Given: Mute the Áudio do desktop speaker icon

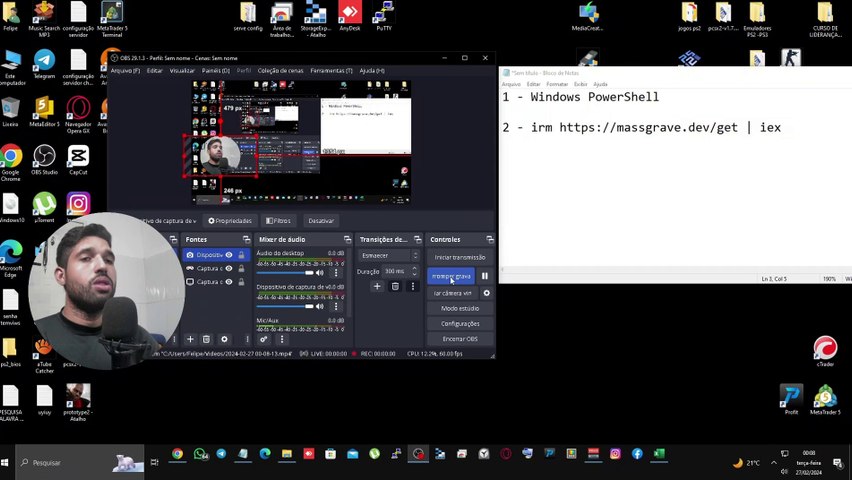Looking at the screenshot, I should coord(320,272).
